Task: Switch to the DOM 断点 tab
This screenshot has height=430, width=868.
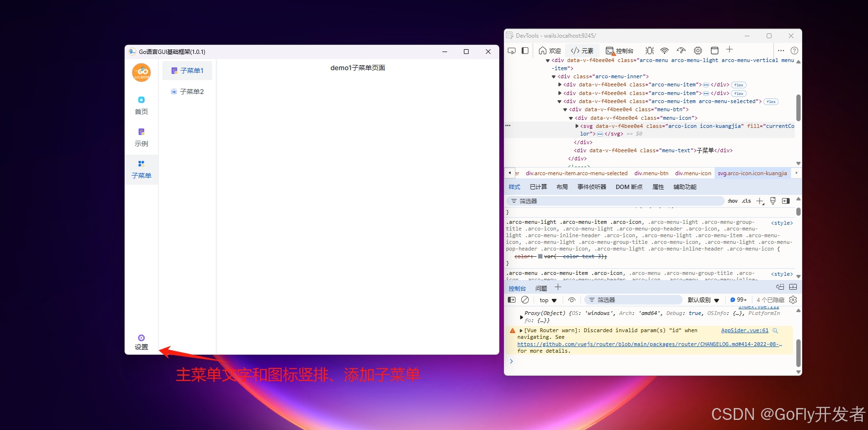Action: coord(629,187)
